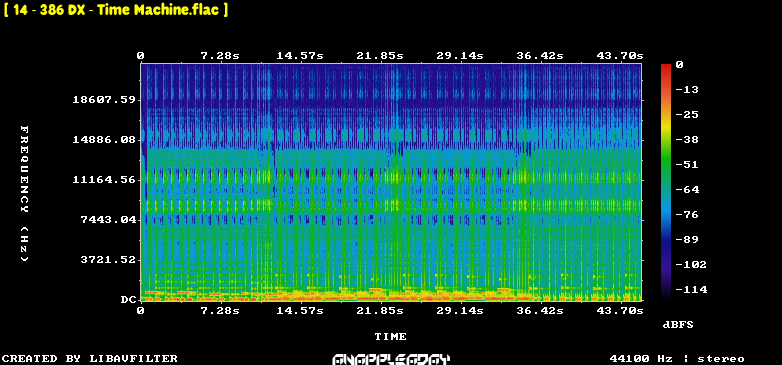Click the -102 level on the color scale

[690, 264]
